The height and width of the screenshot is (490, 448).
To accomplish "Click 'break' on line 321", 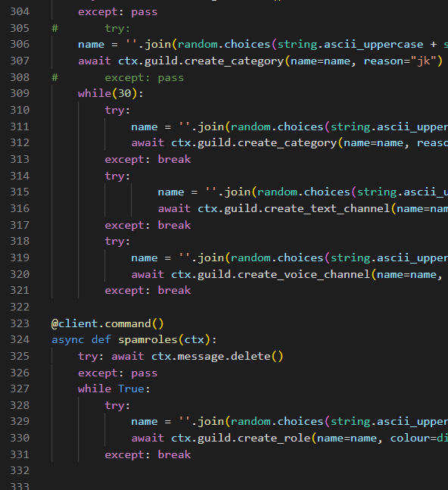I will coord(174,290).
